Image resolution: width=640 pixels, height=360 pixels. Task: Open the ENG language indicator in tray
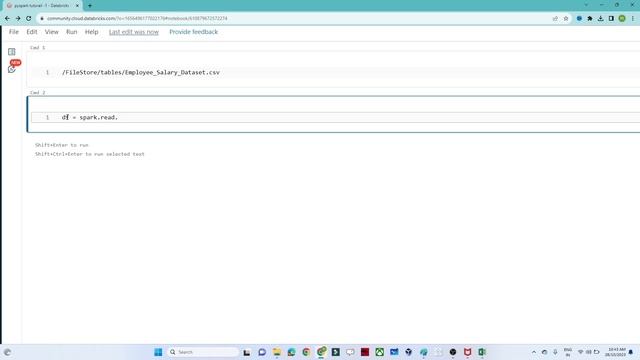568,352
